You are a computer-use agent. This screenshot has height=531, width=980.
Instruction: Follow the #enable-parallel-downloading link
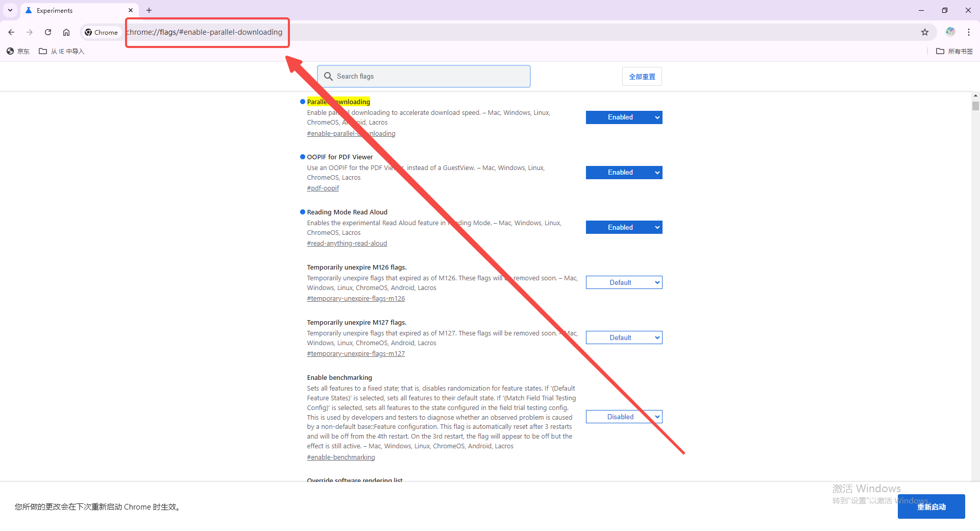[351, 134]
